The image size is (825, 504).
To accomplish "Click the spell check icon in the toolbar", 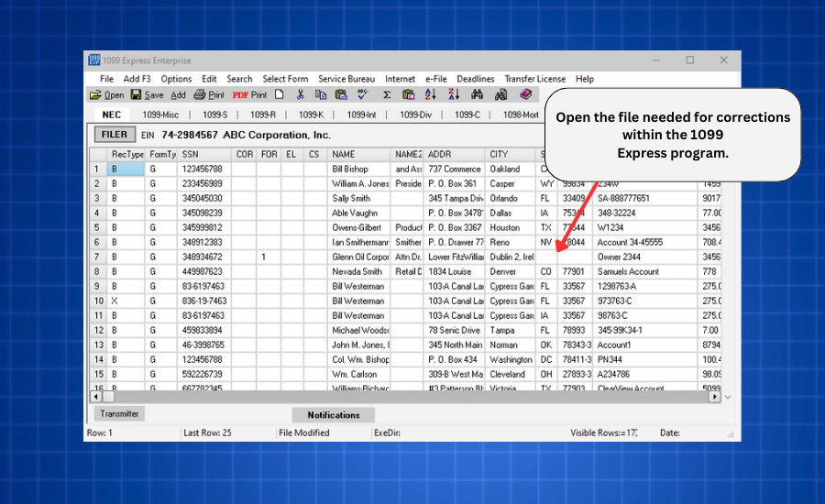I will (363, 94).
